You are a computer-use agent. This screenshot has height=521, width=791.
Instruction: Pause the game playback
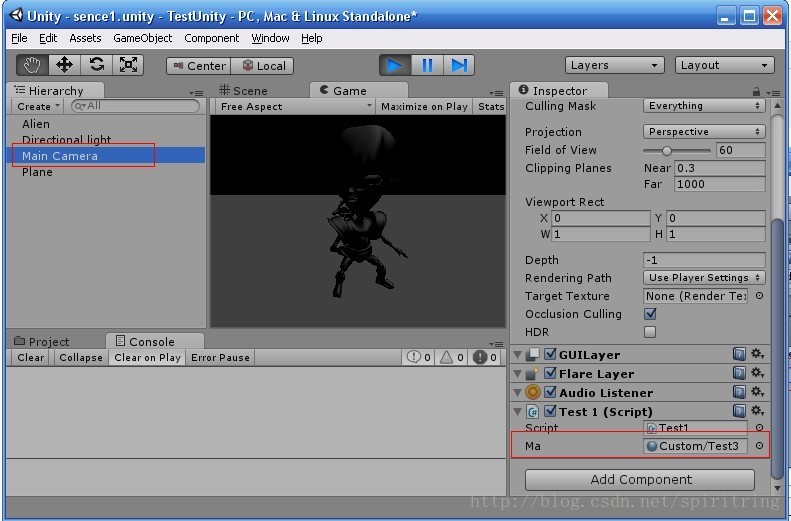(427, 66)
